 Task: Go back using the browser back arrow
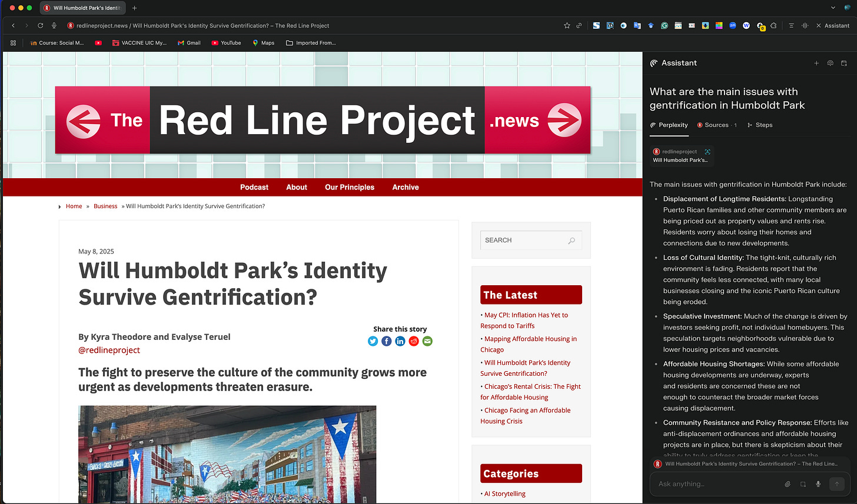14,25
